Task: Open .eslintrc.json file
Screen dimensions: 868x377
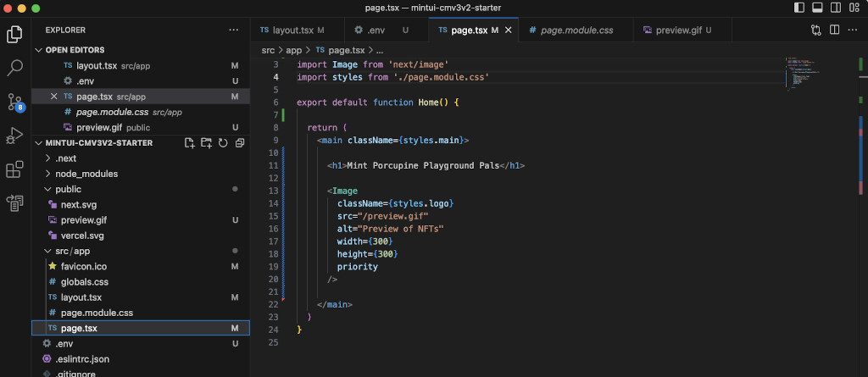Action: (x=141, y=358)
